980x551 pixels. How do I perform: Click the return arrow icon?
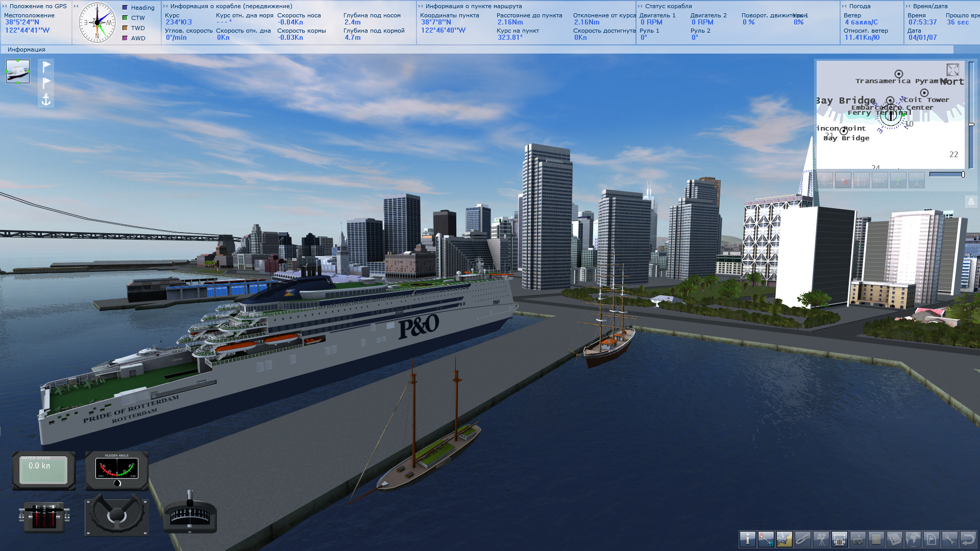coord(968,539)
